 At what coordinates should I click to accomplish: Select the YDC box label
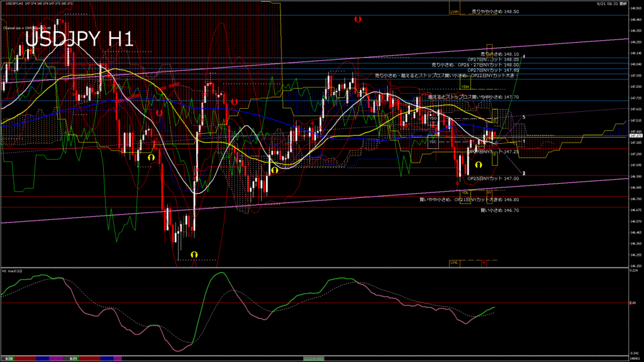pyautogui.click(x=433, y=142)
